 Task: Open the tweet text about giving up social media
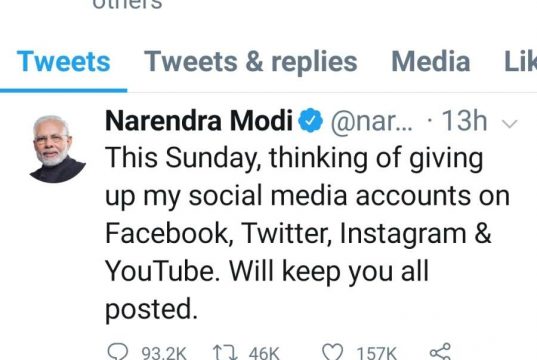[307, 234]
